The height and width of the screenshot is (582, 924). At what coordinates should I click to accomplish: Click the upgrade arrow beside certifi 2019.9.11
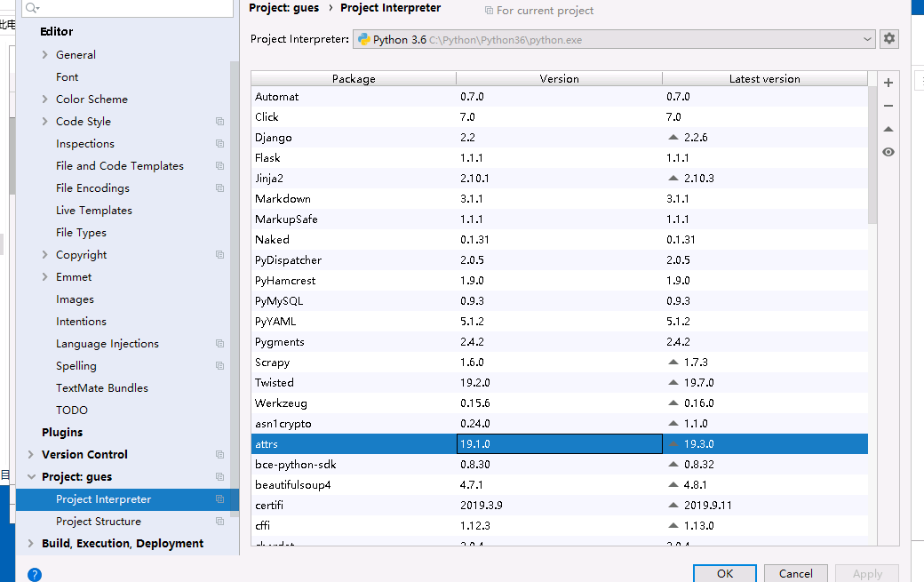point(673,506)
